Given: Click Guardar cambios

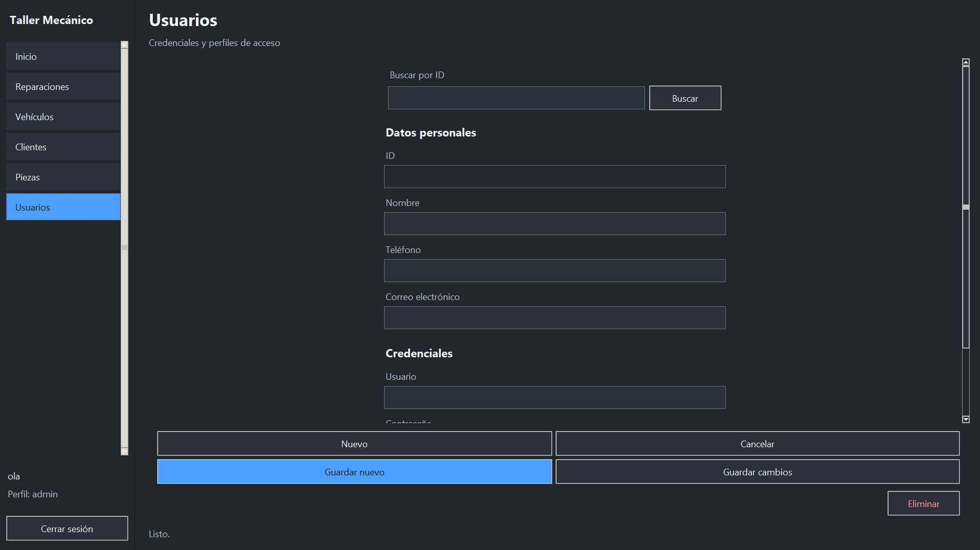Looking at the screenshot, I should click(x=758, y=472).
